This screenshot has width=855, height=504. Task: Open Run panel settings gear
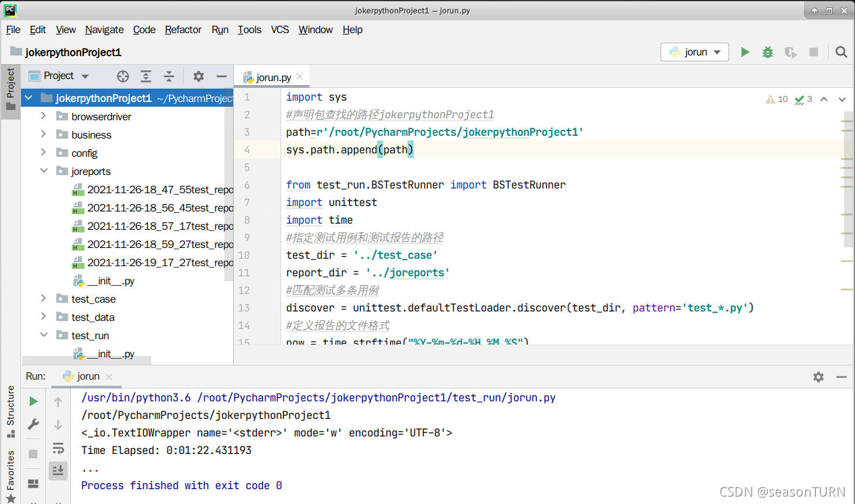click(x=819, y=377)
